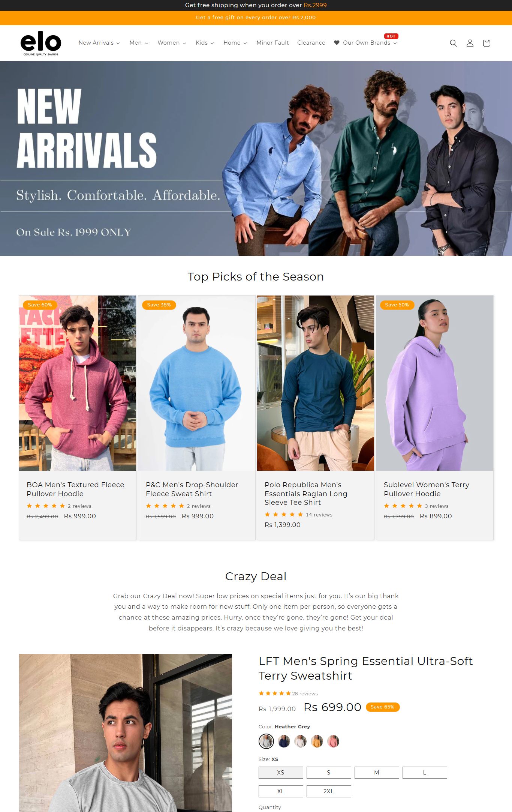This screenshot has height=812, width=512.
Task: Open the Clearance menu item
Action: pos(311,43)
